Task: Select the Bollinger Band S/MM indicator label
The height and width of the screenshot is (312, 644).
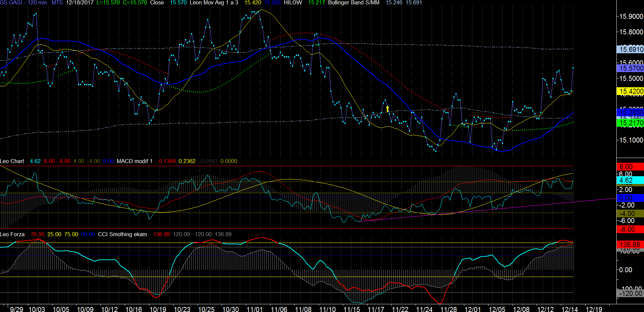Action: click(354, 3)
